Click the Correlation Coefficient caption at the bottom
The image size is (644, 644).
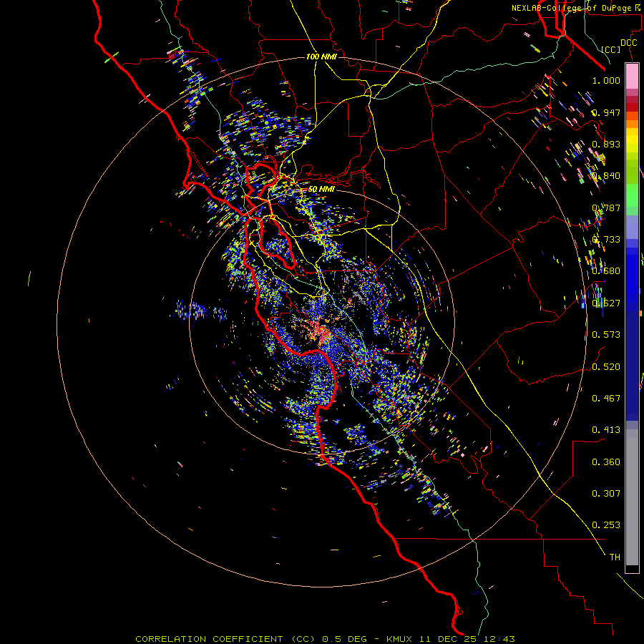(325, 639)
